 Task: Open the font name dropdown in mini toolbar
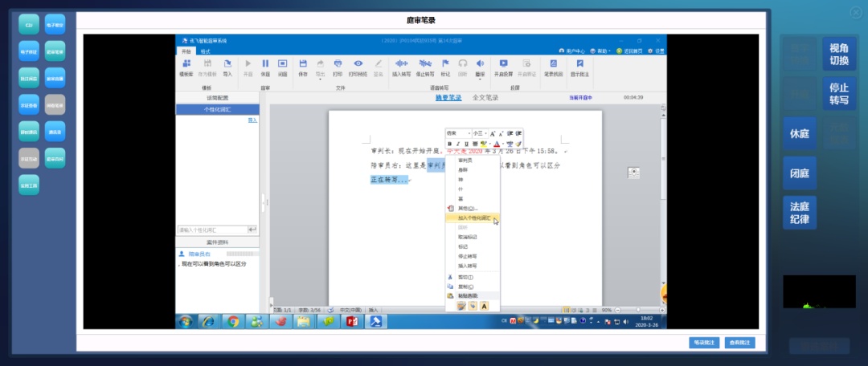pos(469,134)
